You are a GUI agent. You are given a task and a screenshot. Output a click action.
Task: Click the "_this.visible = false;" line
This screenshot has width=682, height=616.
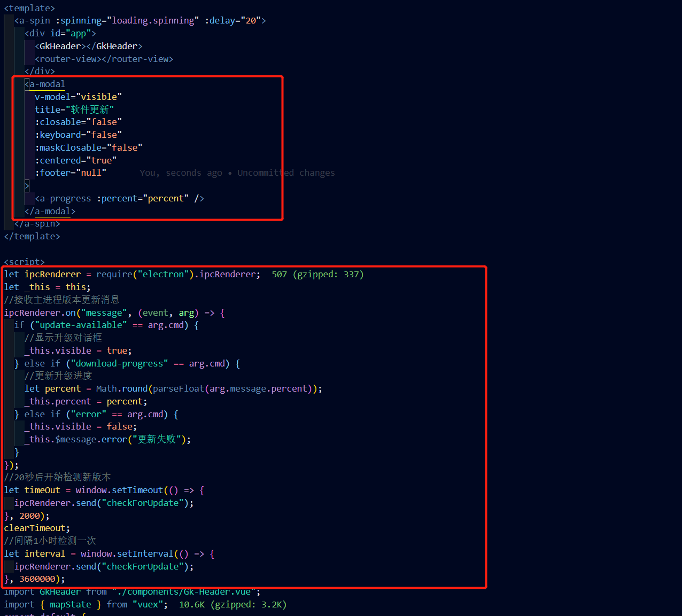click(81, 427)
